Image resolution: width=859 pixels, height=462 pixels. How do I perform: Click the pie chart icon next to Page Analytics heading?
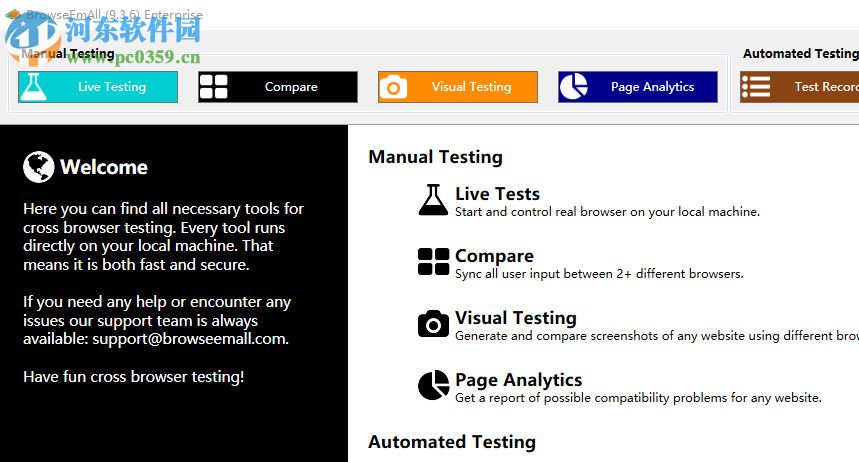coord(433,385)
